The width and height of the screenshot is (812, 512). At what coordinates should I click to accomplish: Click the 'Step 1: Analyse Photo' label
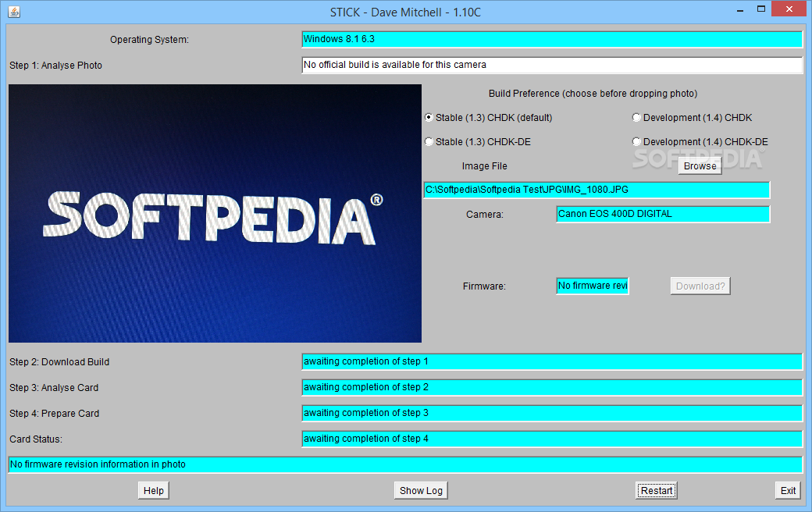pos(56,66)
